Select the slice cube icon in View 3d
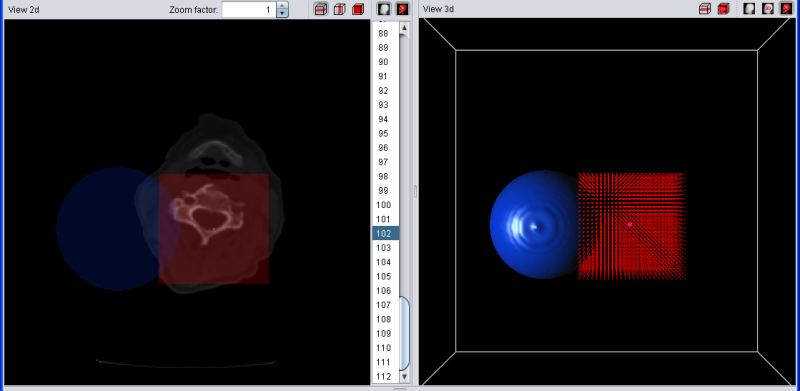Image resolution: width=800 pixels, height=391 pixels. pos(705,9)
